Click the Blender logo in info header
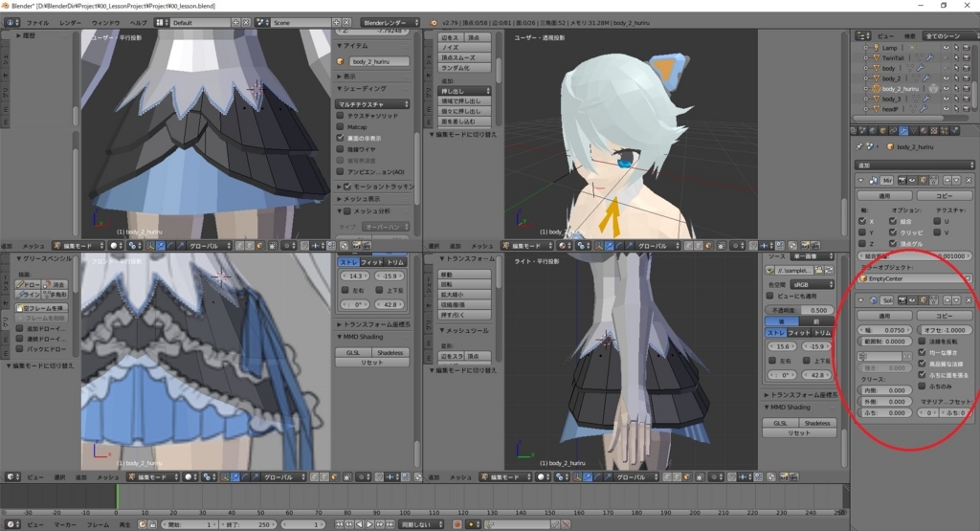The image size is (980, 531). [x=434, y=23]
